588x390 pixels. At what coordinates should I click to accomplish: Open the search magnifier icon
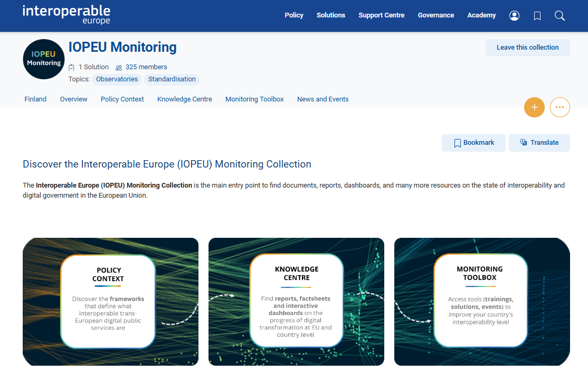point(559,15)
